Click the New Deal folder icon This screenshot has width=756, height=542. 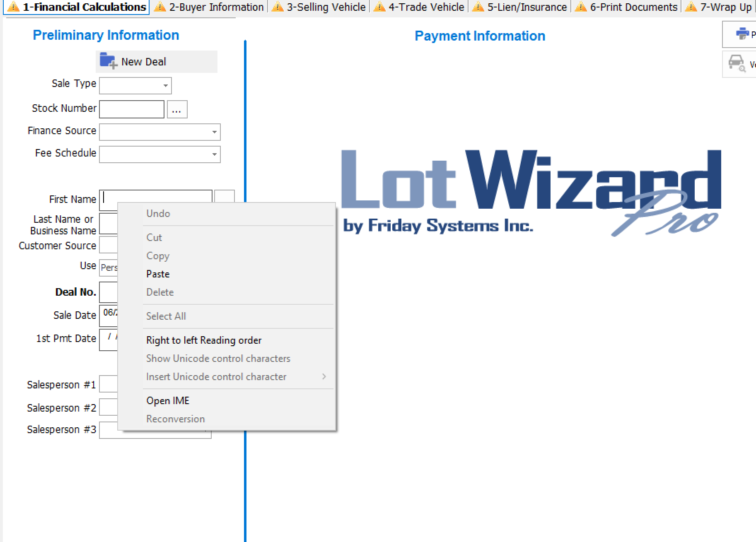click(109, 61)
